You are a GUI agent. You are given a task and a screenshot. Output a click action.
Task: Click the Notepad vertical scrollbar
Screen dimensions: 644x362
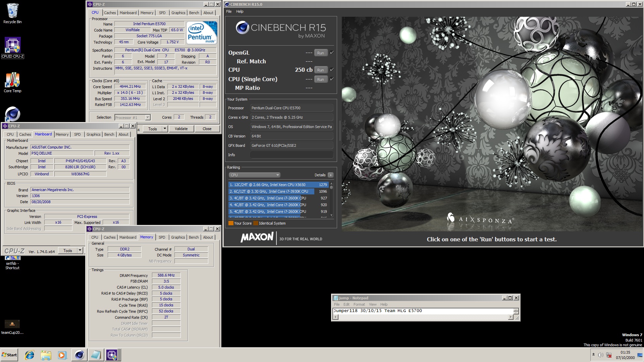click(516, 311)
